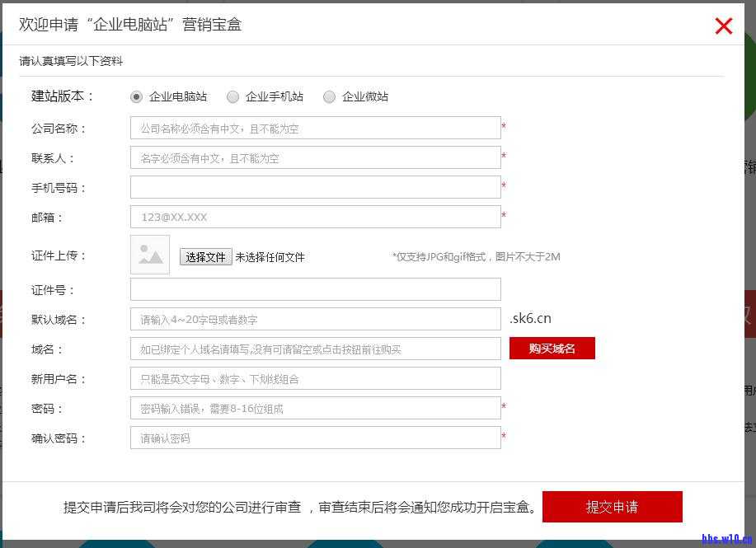Click the 手机号码 input box
Viewport: 756px width, 548px height.
tap(315, 188)
